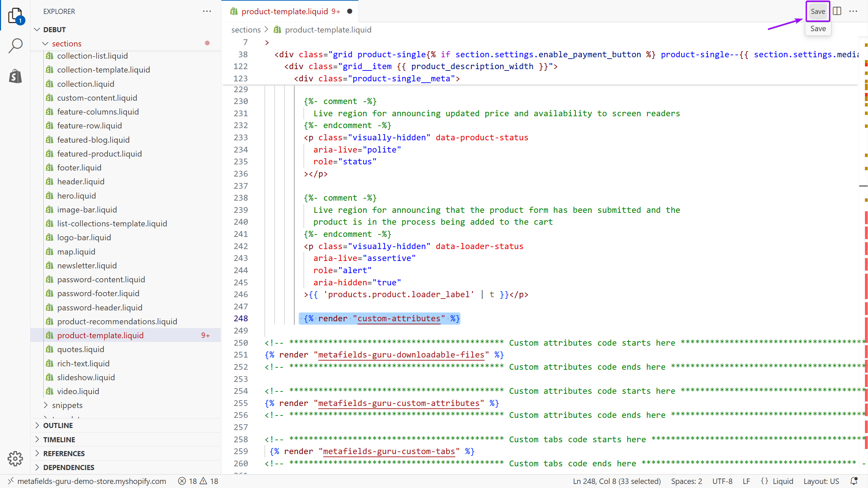Open header.liquid in the file tree
This screenshot has height=488, width=868.
click(x=81, y=182)
